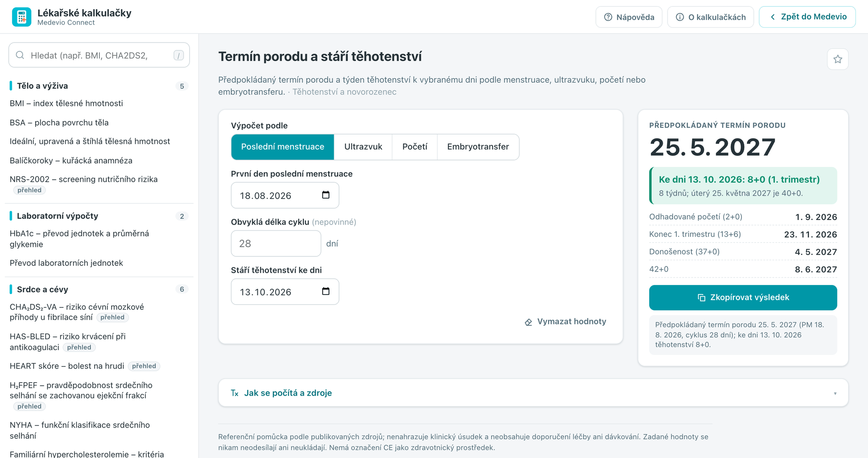Switch to Embryotransfer calculation method

(x=478, y=147)
